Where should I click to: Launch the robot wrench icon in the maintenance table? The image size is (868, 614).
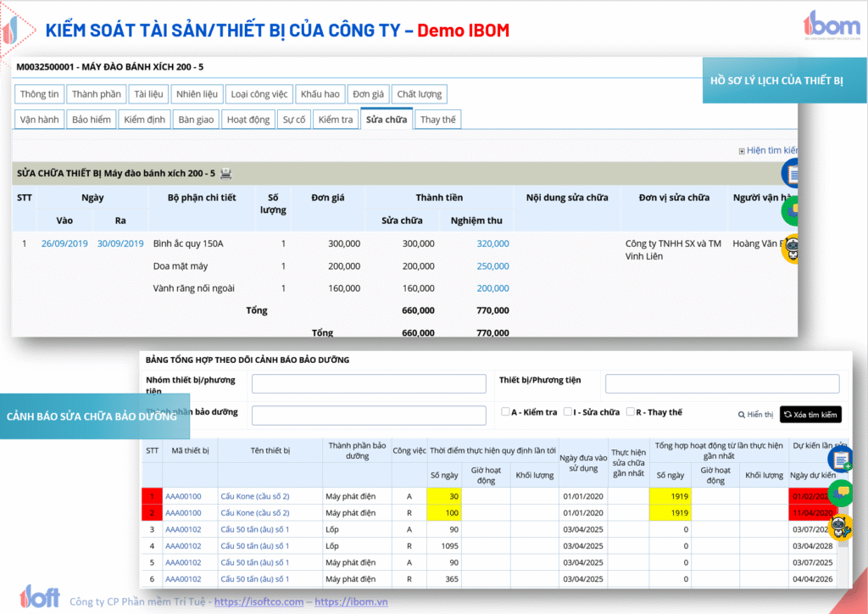coord(842,527)
